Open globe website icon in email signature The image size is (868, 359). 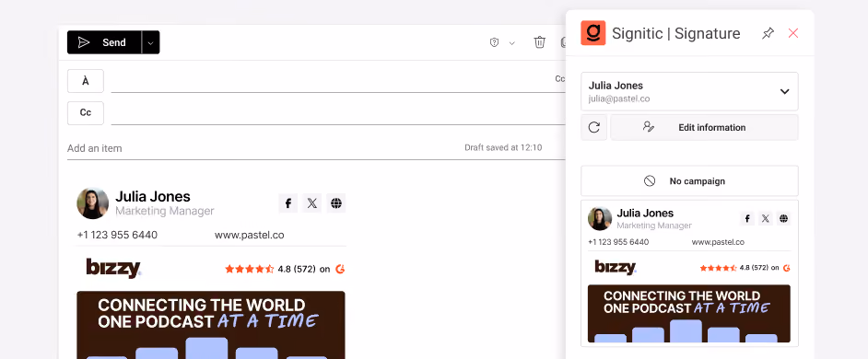pyautogui.click(x=336, y=203)
